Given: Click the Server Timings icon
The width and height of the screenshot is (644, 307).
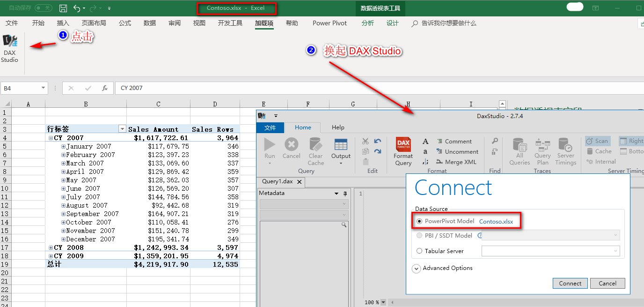Looking at the screenshot, I should pyautogui.click(x=565, y=145).
